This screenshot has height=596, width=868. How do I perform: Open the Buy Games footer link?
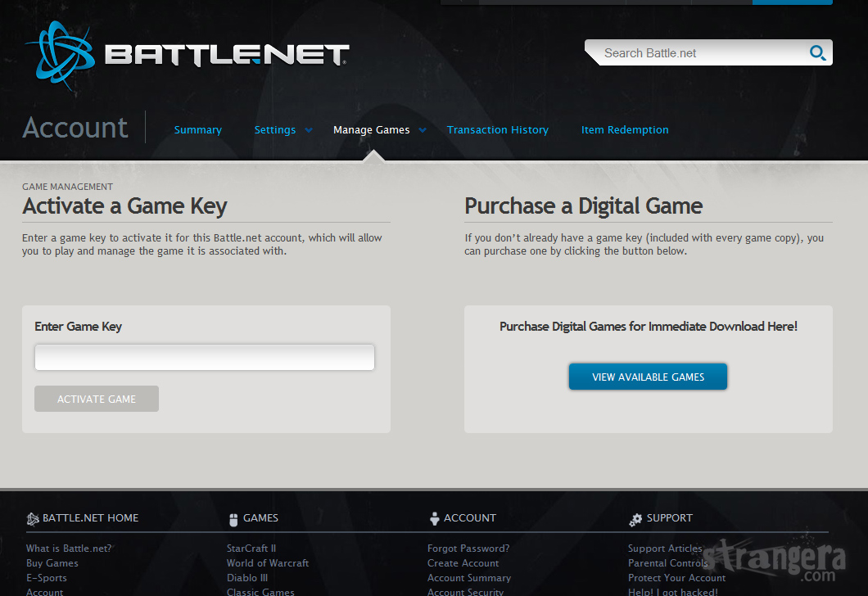click(52, 563)
